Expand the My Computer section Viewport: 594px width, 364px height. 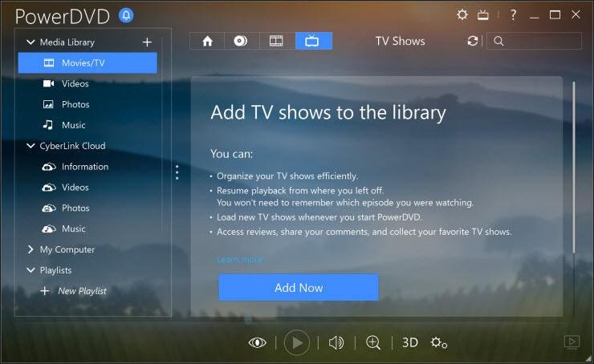coord(31,249)
